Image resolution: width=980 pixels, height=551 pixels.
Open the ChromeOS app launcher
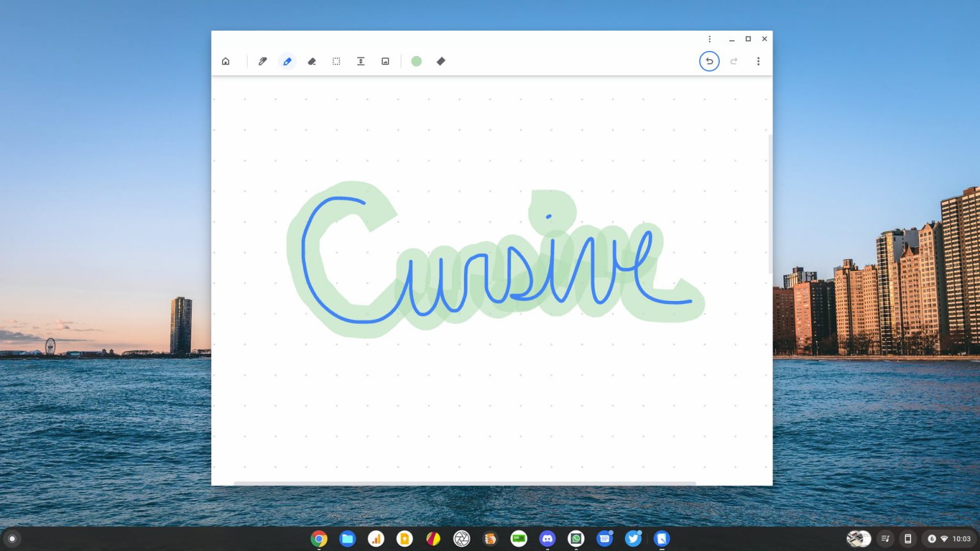pyautogui.click(x=13, y=539)
